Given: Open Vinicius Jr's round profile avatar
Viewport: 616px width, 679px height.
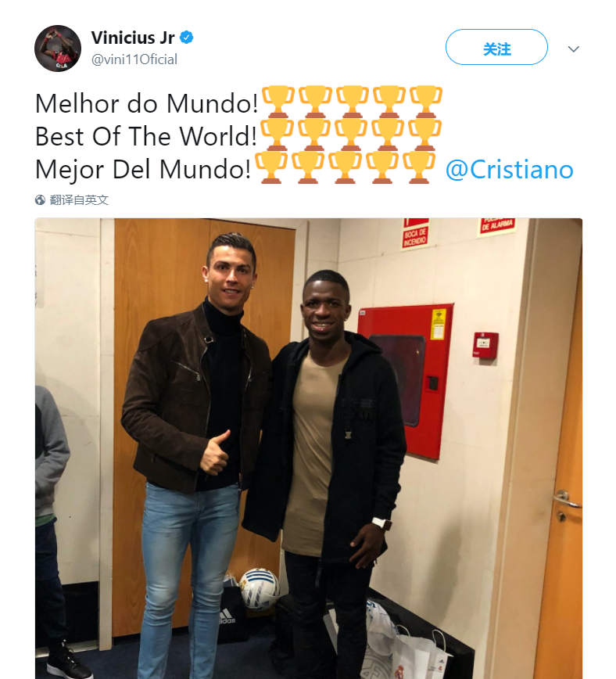Looking at the screenshot, I should coord(58,48).
